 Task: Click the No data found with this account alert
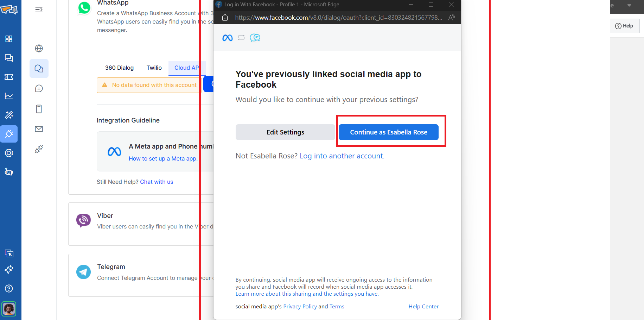coord(149,85)
